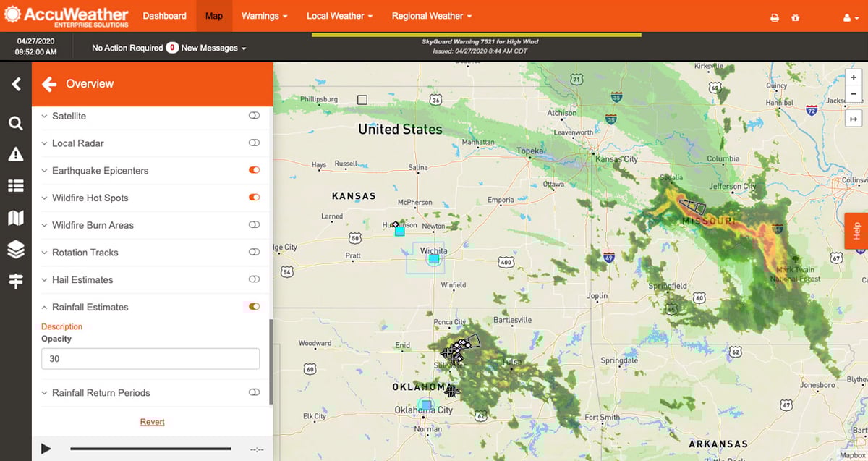Click the Revert link
Viewport: 868px width, 461px height.
[x=152, y=422]
